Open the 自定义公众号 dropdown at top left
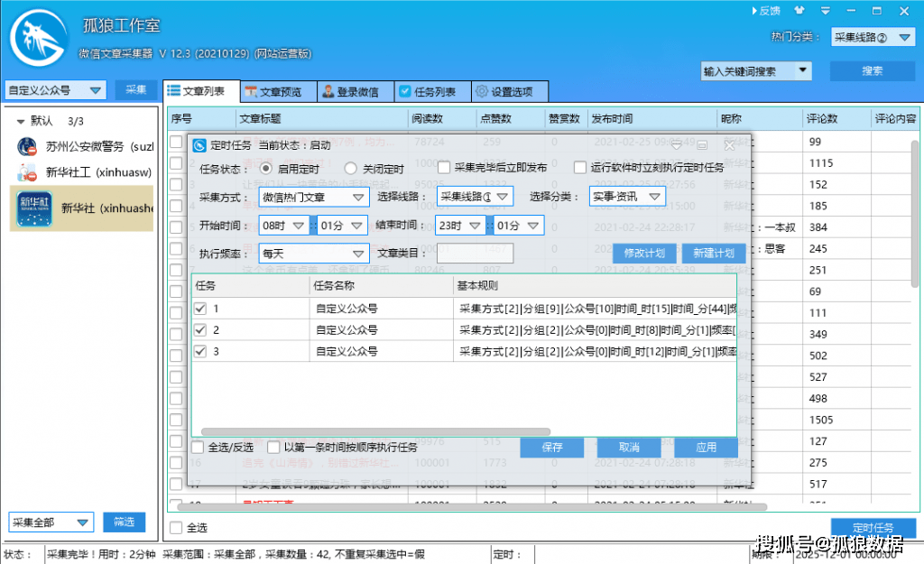 (55, 90)
